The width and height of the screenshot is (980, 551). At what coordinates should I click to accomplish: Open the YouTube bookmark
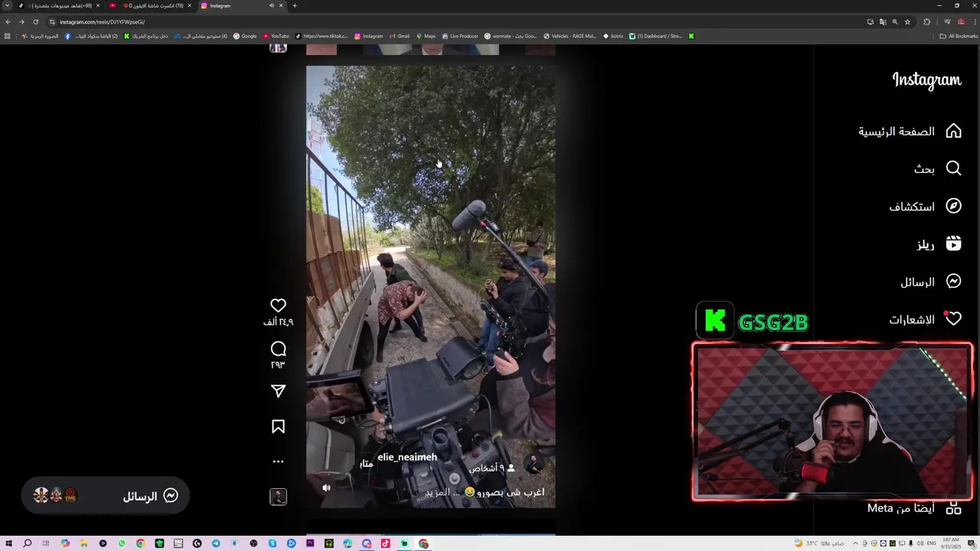pos(276,36)
